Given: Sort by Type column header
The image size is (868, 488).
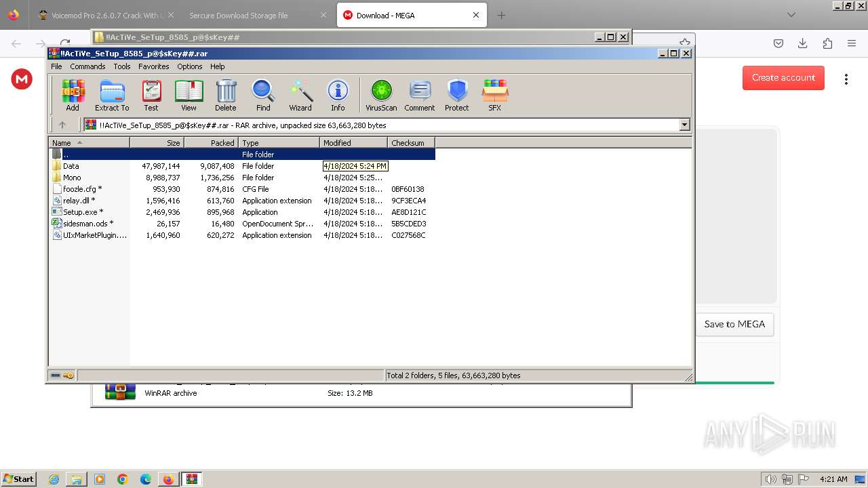Looking at the screenshot, I should tap(279, 142).
